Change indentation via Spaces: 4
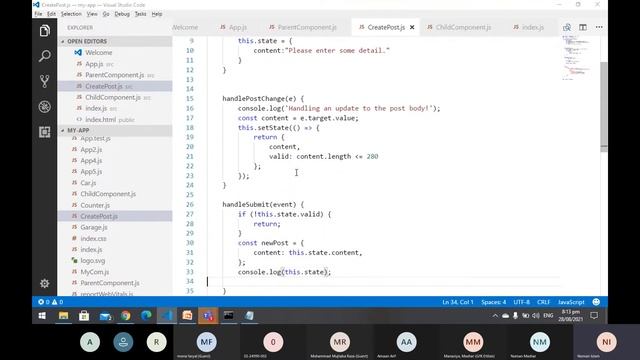640x360 pixels. pyautogui.click(x=493, y=302)
